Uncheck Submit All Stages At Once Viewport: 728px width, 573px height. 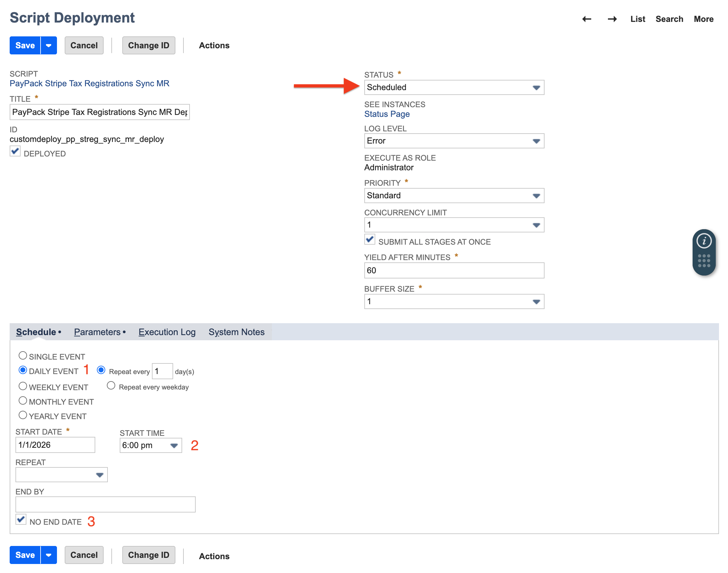(x=369, y=240)
